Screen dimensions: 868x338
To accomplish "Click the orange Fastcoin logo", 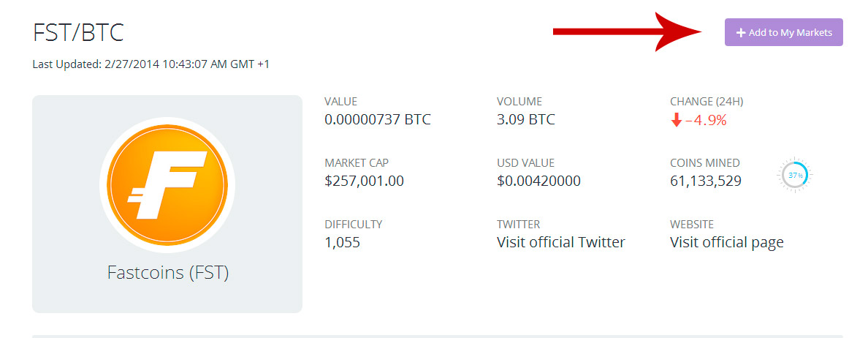I will pos(167,185).
